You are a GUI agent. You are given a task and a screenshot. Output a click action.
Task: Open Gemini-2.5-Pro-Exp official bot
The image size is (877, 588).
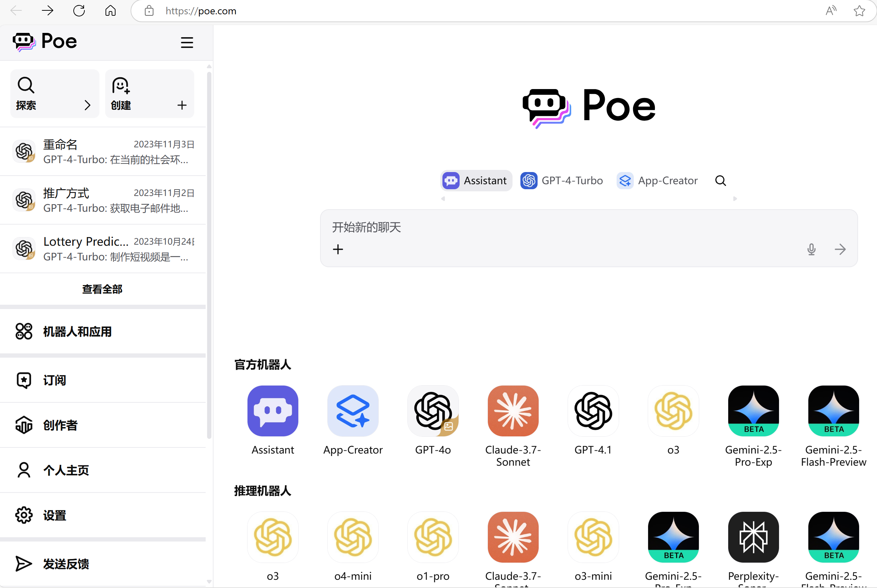[x=753, y=411]
